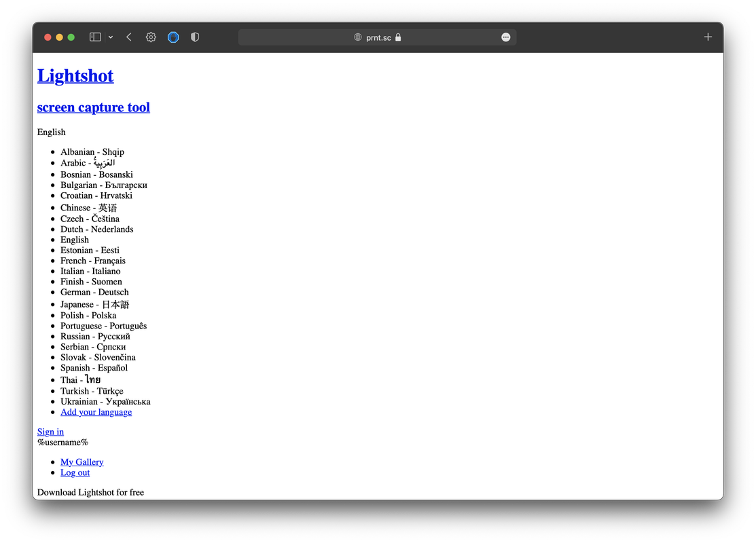Open a new tab with plus icon
This screenshot has height=543, width=756.
click(708, 37)
